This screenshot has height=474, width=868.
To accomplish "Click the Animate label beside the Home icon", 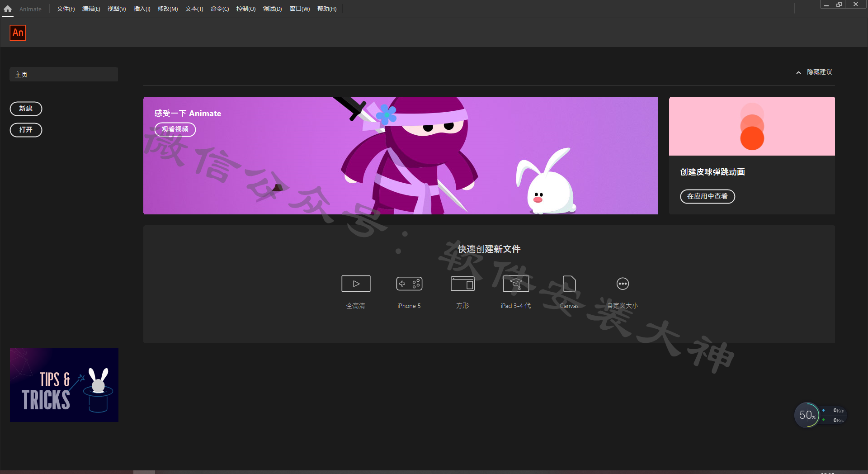I will [30, 9].
